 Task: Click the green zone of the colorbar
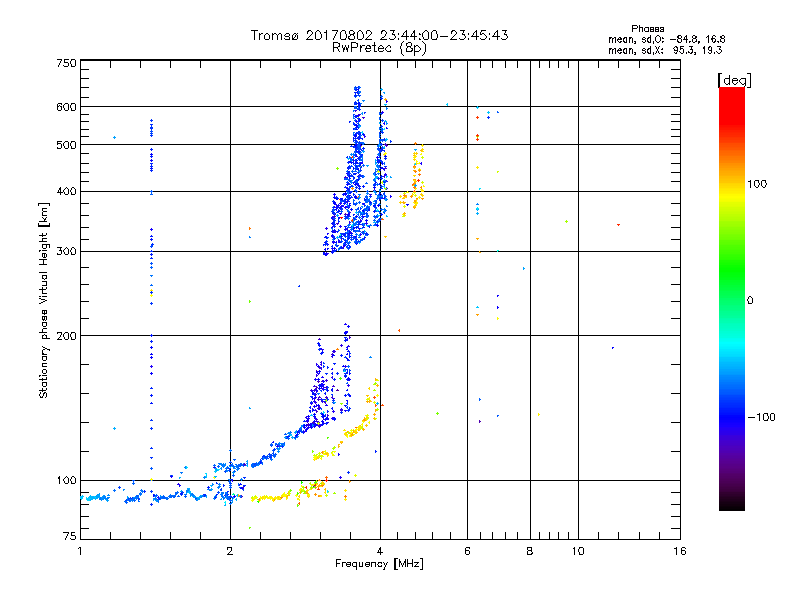click(732, 270)
